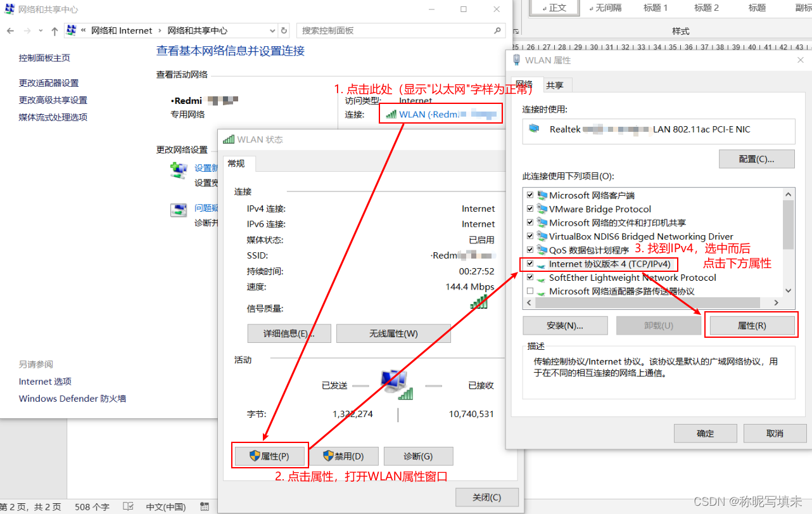Select the 标题 1 style in Word gallery
This screenshot has width=812, height=514.
pyautogui.click(x=656, y=7)
